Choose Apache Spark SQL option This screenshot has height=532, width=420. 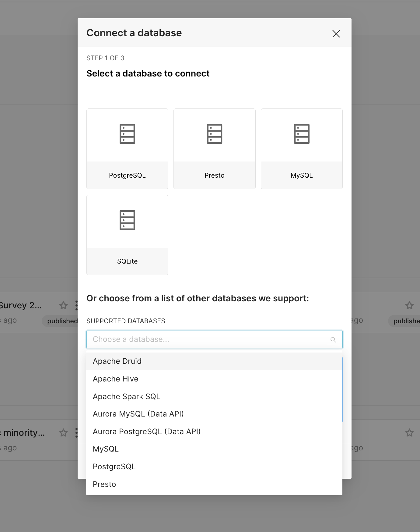coord(127,396)
